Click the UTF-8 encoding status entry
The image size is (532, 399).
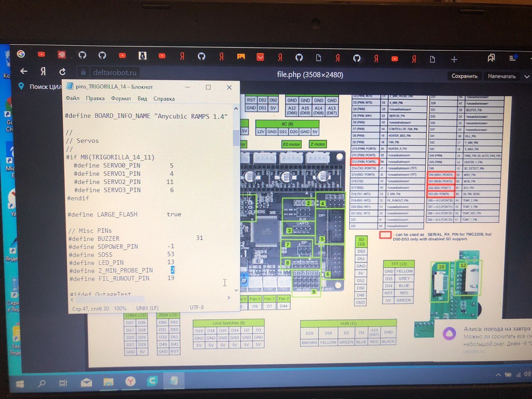197,308
